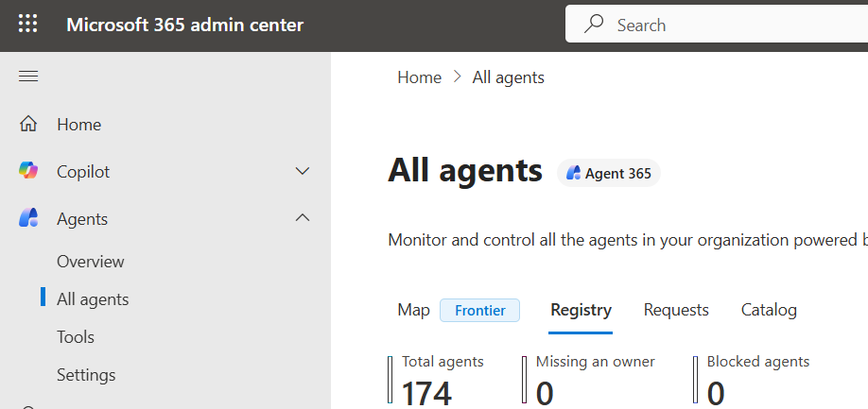Open Settings under Agents
Viewport: 868px width, 409px height.
86,375
